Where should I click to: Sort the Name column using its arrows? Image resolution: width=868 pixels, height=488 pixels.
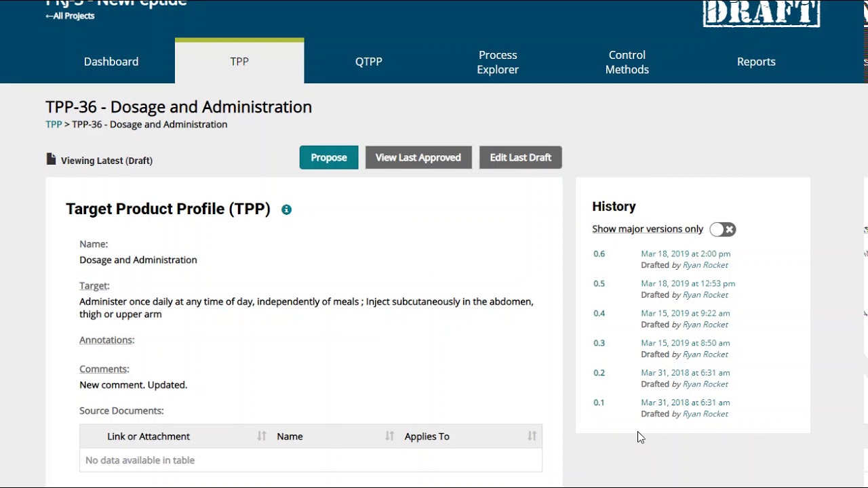click(389, 436)
